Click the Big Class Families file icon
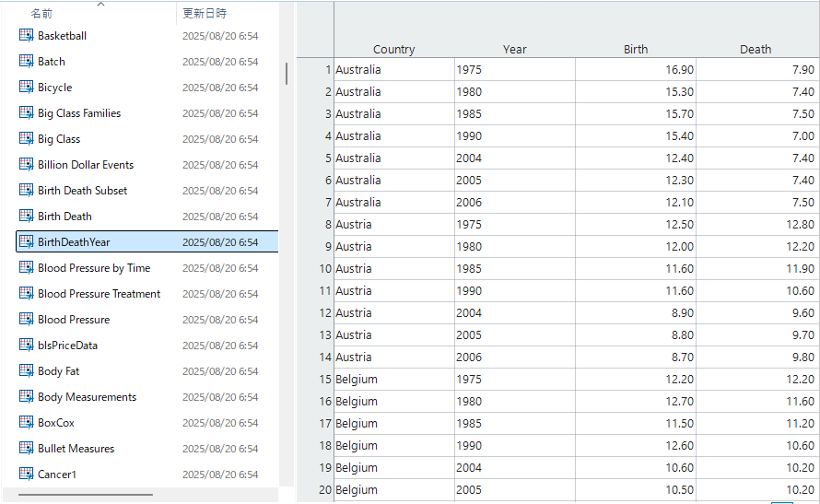Viewport: 820px width, 504px height. coord(26,112)
